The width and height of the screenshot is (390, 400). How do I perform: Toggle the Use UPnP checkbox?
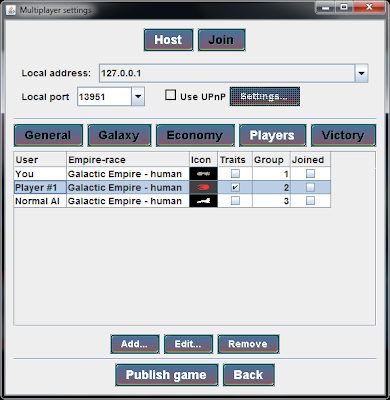pyautogui.click(x=171, y=95)
